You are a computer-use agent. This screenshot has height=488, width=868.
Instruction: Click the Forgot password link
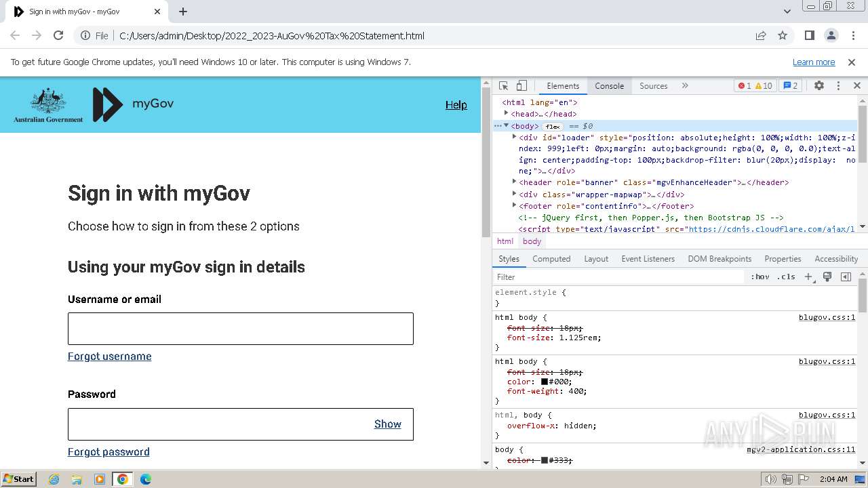(108, 452)
